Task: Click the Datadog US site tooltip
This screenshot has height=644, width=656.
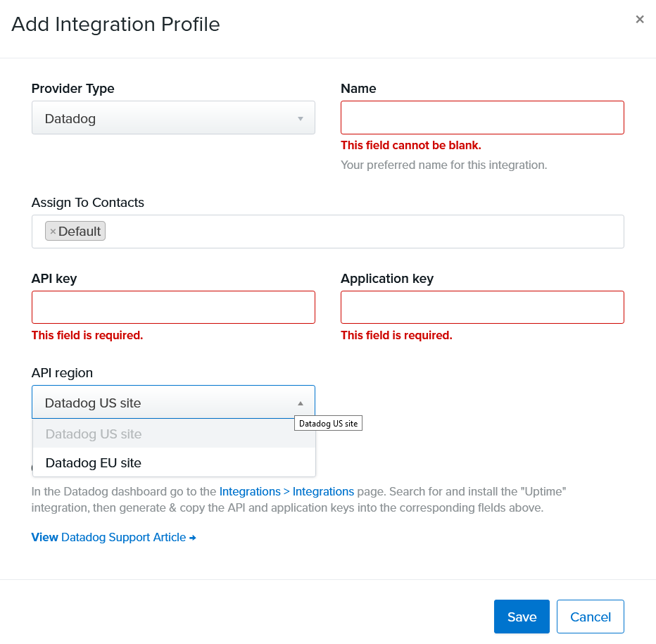Action: point(328,423)
